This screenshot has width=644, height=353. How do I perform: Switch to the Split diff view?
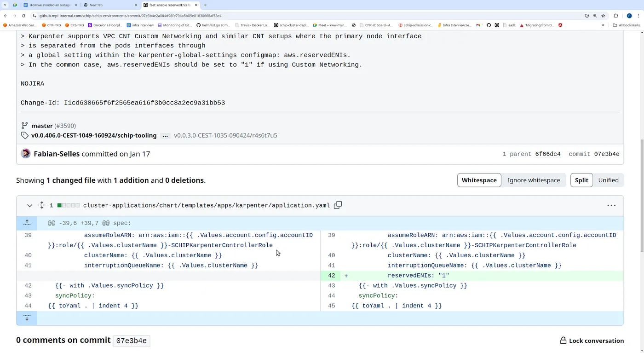tap(581, 180)
